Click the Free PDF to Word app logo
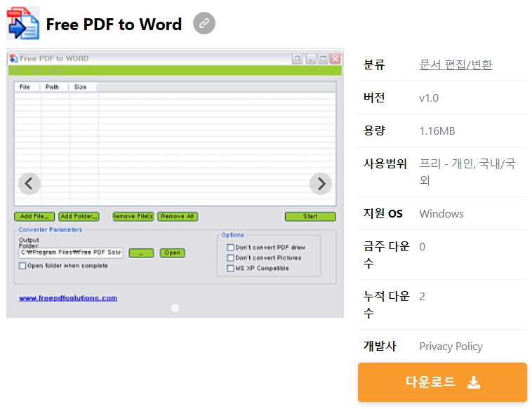This screenshot has height=409, width=532. click(x=23, y=23)
